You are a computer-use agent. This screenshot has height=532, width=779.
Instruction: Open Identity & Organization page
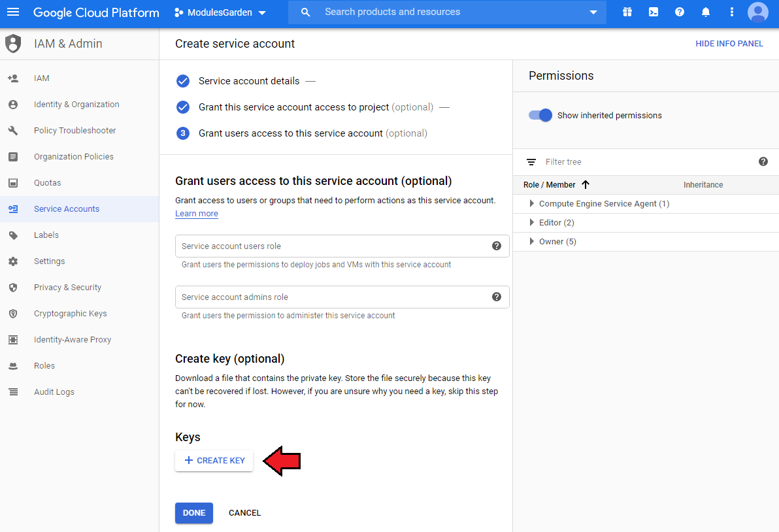pos(76,105)
